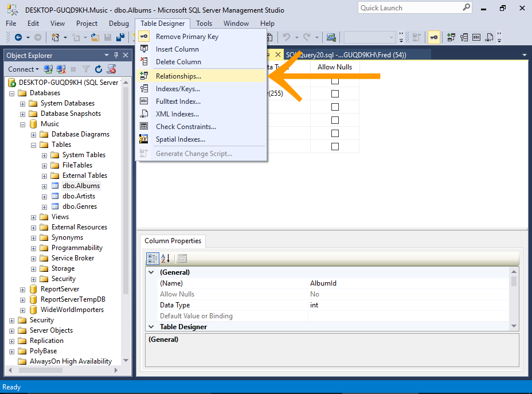Check the bottom Allow Nulls checkbox
The image size is (532, 394).
pos(334,146)
